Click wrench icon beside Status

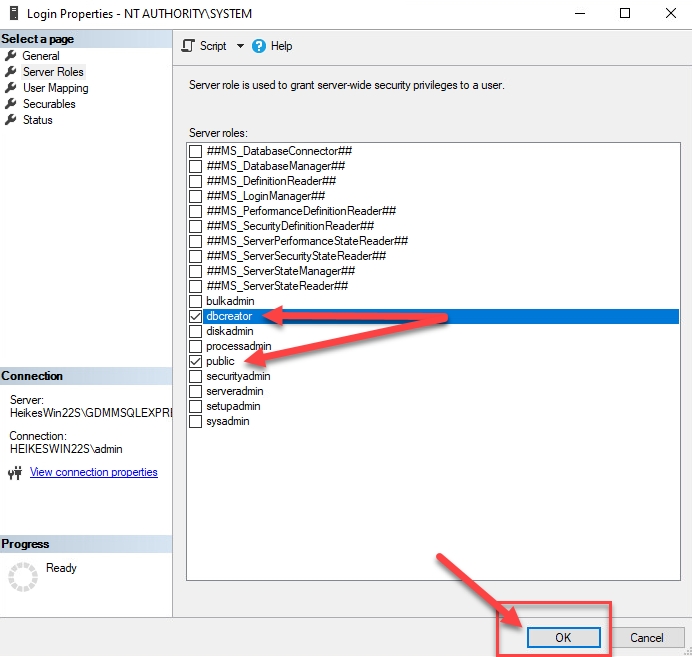pyautogui.click(x=11, y=120)
